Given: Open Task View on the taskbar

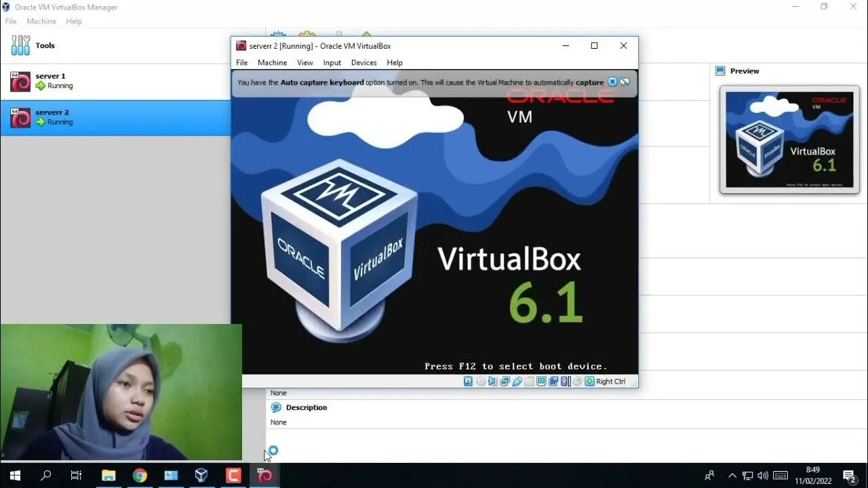Looking at the screenshot, I should [76, 475].
